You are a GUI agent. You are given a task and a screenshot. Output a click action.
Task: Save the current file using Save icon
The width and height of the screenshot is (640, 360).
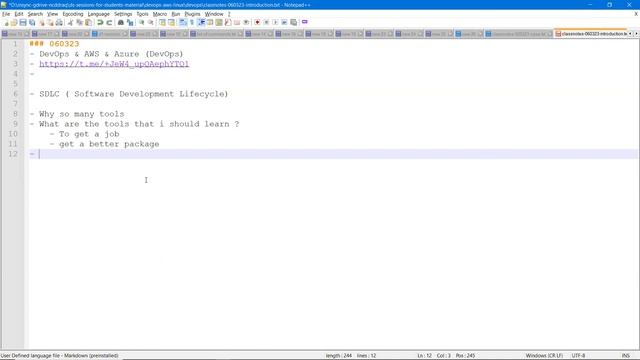coord(23,22)
